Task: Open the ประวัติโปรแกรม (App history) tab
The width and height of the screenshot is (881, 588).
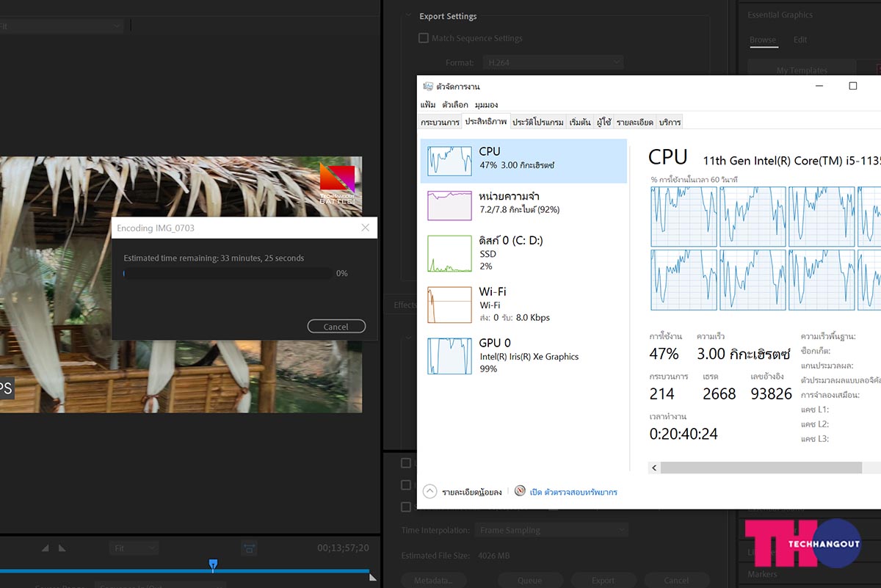Action: point(538,122)
